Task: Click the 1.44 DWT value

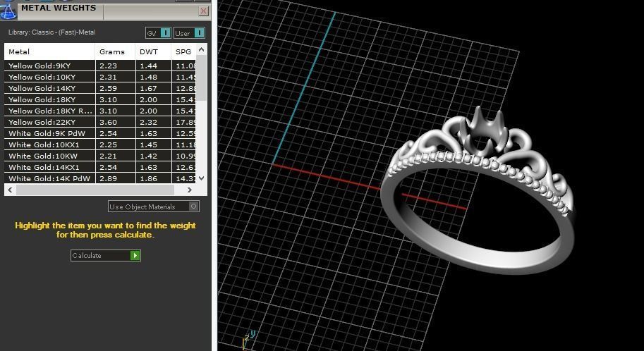Action: coord(148,66)
